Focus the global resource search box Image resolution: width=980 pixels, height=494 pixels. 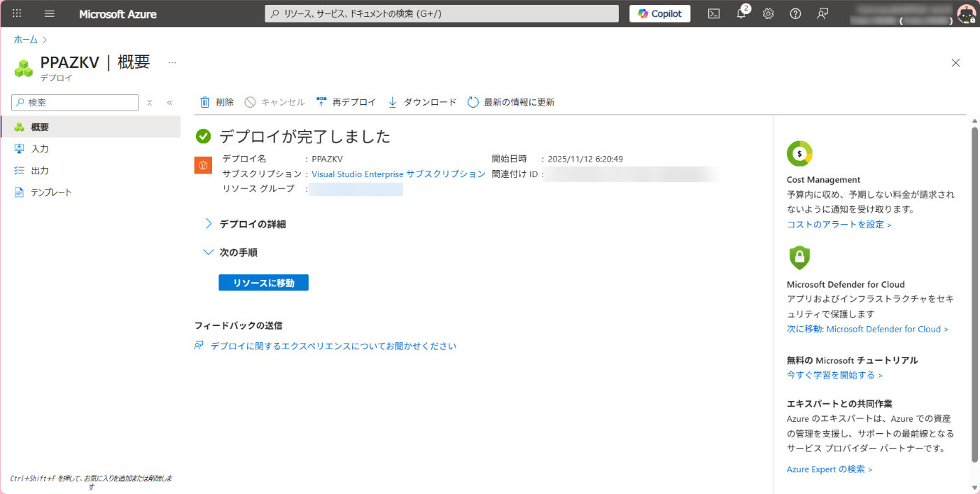coord(442,13)
